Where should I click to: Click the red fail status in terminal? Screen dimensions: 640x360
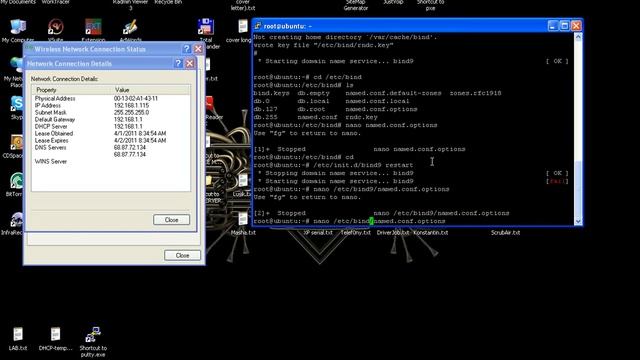(x=557, y=181)
